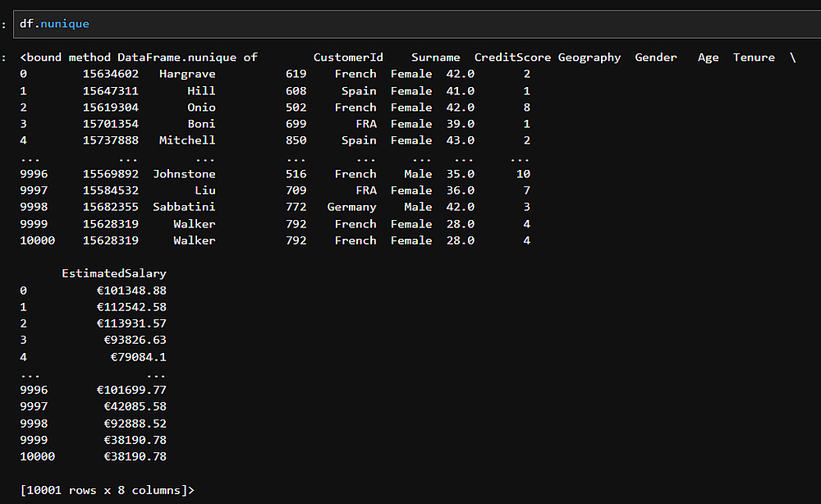Click the surname Hargrave

187,74
